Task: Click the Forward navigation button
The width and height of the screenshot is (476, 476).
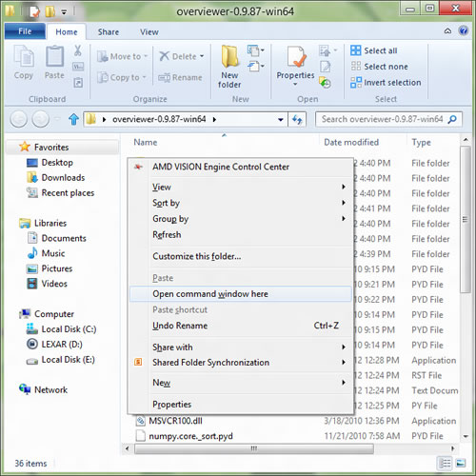Action: click(41, 119)
